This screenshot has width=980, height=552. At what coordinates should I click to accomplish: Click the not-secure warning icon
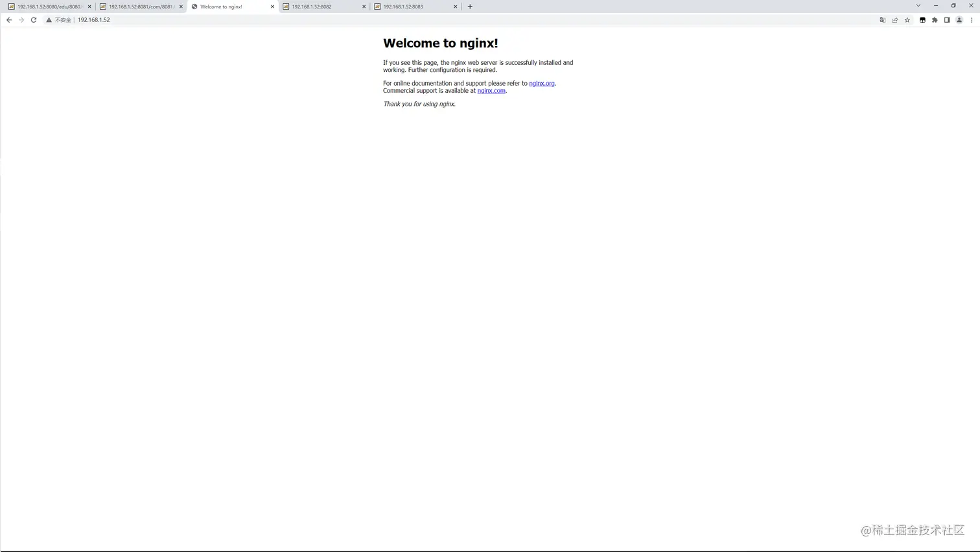49,20
